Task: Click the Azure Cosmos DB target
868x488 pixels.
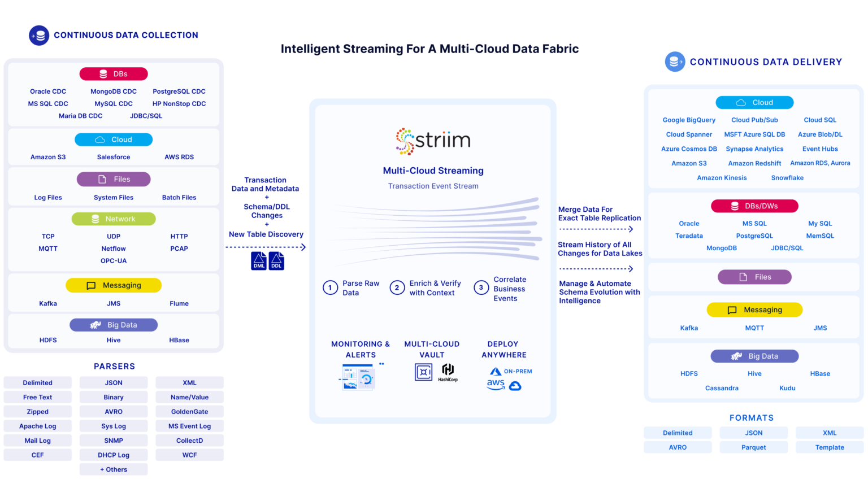Action: pos(689,149)
